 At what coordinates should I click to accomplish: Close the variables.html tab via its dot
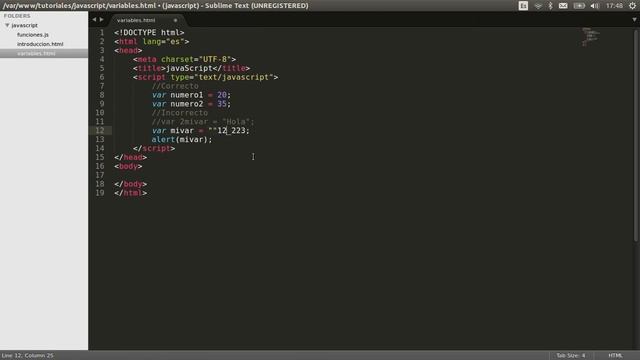tap(175, 20)
